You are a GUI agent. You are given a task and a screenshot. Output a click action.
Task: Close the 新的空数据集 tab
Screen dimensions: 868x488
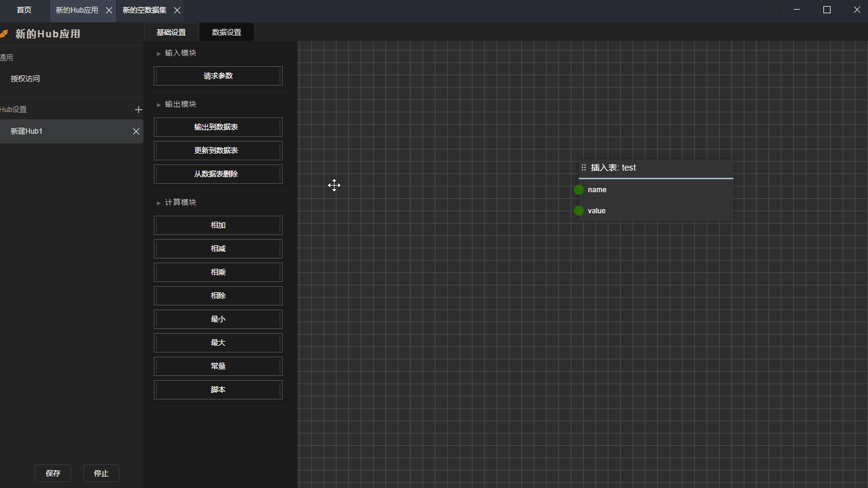(x=177, y=10)
